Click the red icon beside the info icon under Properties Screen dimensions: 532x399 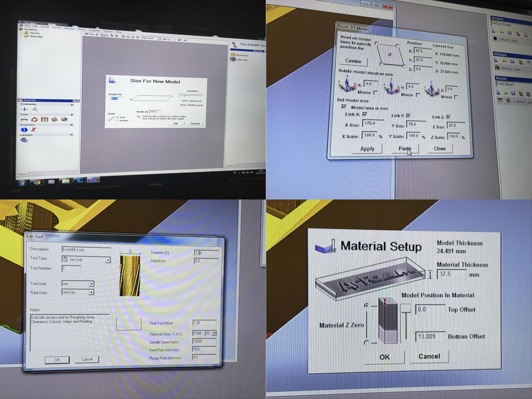[x=34, y=129]
